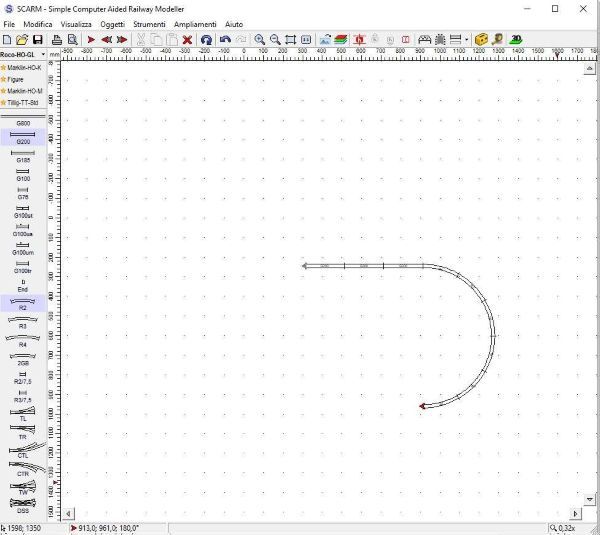Save the layout with floppy disk icon
The image size is (600, 535).
[38, 39]
